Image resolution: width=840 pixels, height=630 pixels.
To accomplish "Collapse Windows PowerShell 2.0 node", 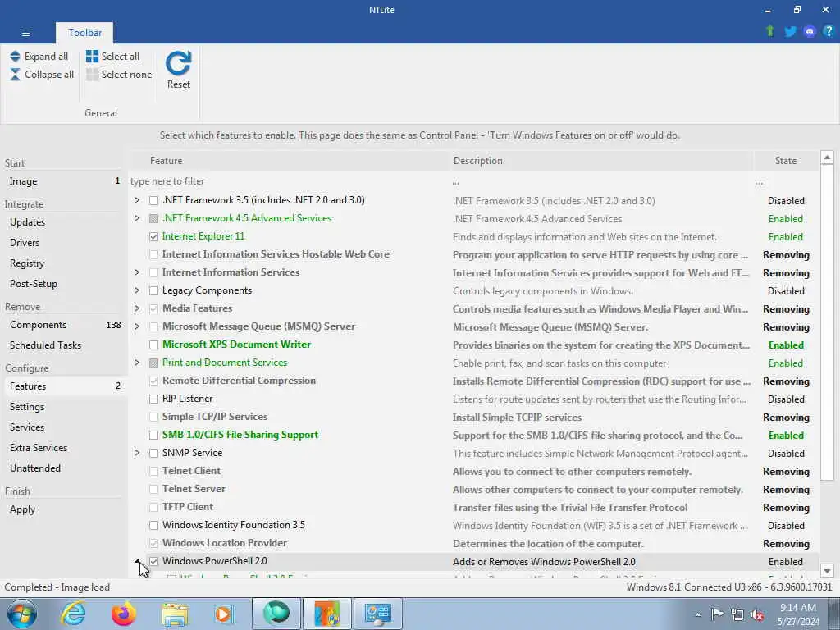I will [x=137, y=561].
